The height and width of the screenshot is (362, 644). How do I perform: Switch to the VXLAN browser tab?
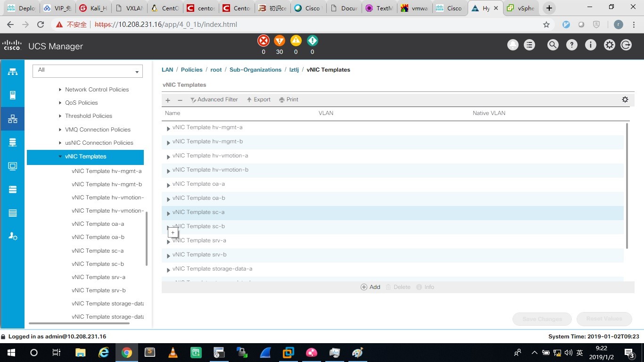coord(129,8)
